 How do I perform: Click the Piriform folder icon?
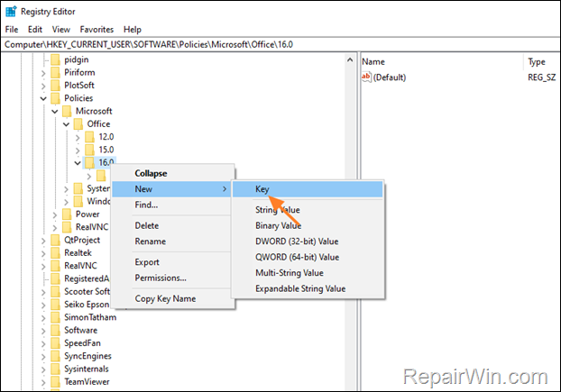click(x=55, y=72)
